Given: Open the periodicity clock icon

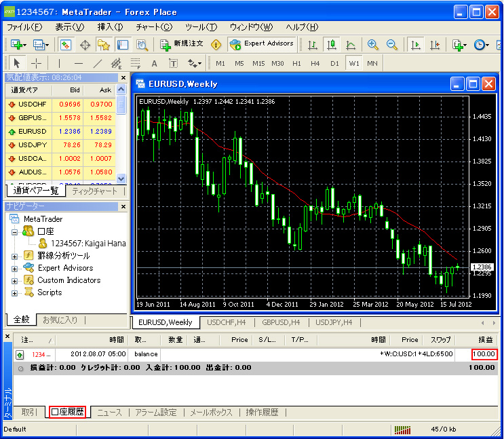Looking at the screenshot, I should [x=480, y=45].
